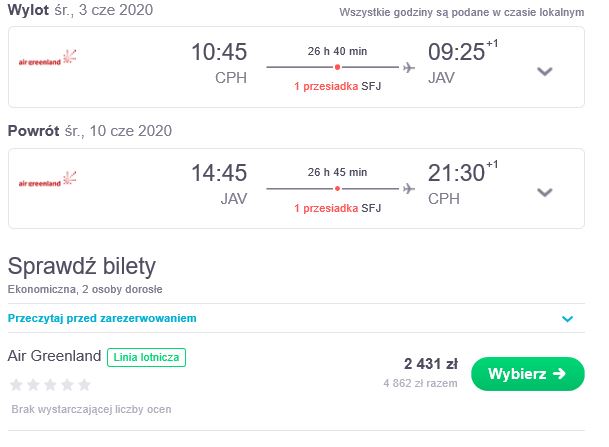The height and width of the screenshot is (447, 609).
Task: Click the Linia lotnicza badge
Action: (x=146, y=357)
